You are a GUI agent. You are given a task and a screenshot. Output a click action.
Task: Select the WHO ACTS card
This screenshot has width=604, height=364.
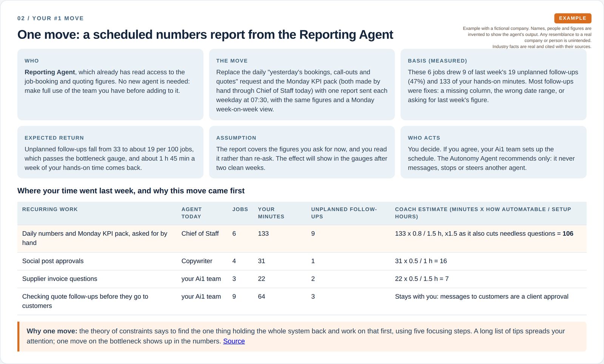(x=493, y=152)
